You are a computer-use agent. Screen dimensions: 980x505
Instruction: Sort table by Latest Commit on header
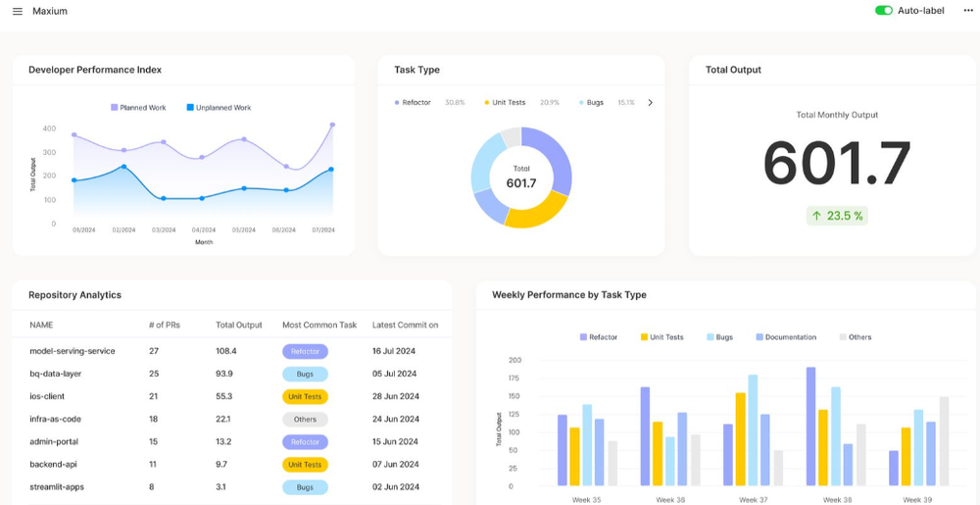(405, 325)
